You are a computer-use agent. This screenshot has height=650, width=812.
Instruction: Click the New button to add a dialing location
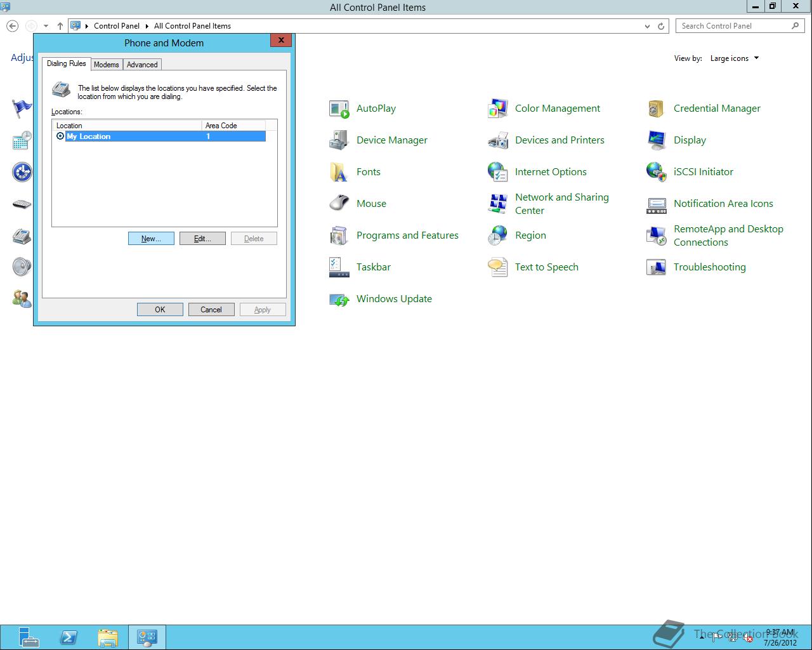[x=150, y=238]
